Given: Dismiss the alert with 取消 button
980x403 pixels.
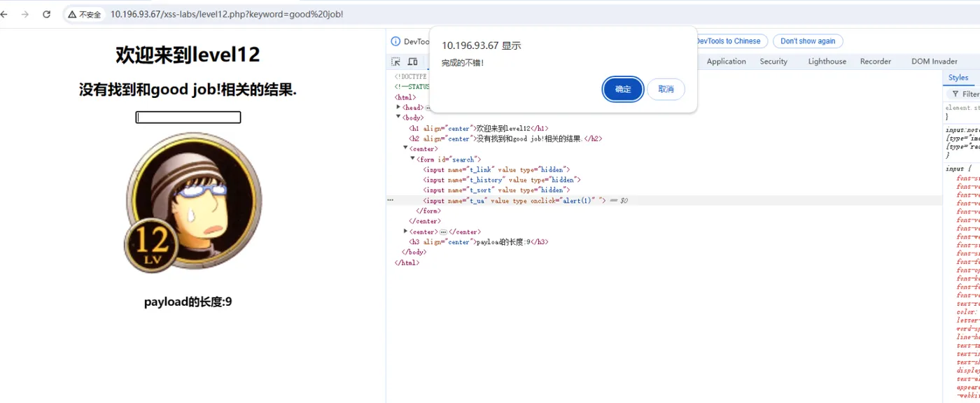Looking at the screenshot, I should [666, 90].
